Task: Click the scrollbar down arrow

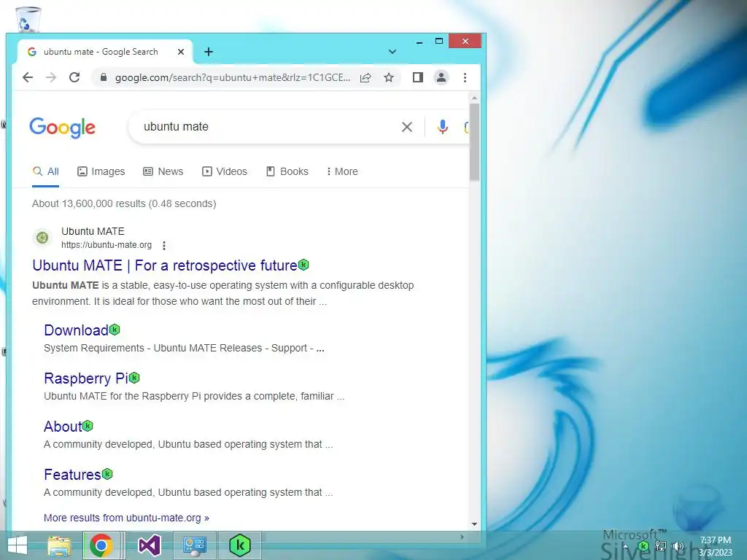Action: (474, 524)
